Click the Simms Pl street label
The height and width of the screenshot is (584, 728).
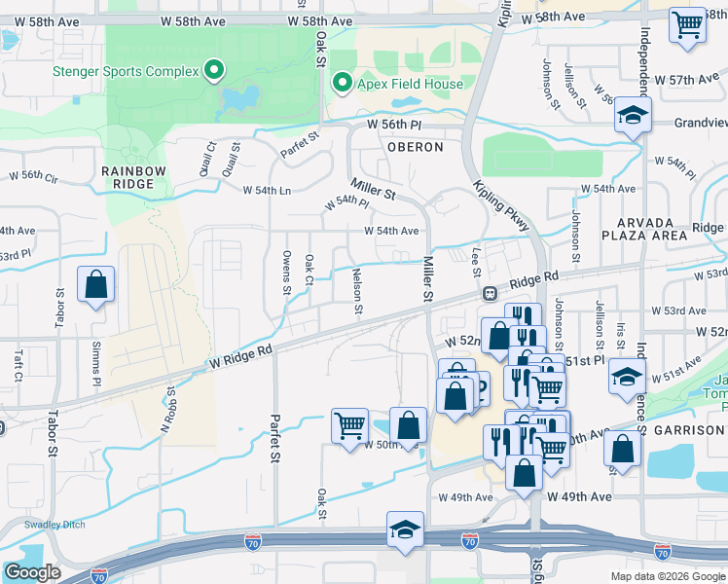coord(96,364)
